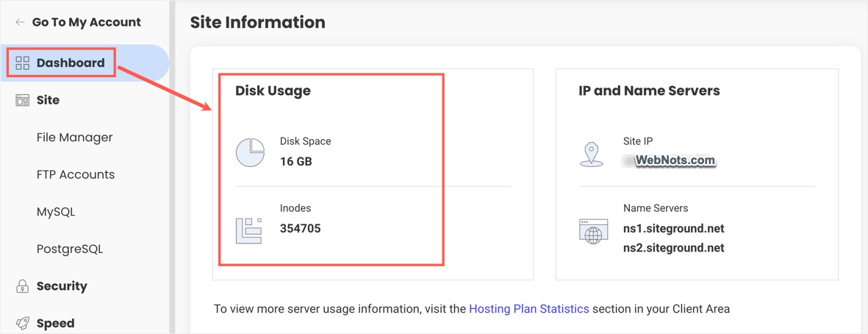Click the Site IP location pin icon
This screenshot has height=334, width=868.
point(592,154)
